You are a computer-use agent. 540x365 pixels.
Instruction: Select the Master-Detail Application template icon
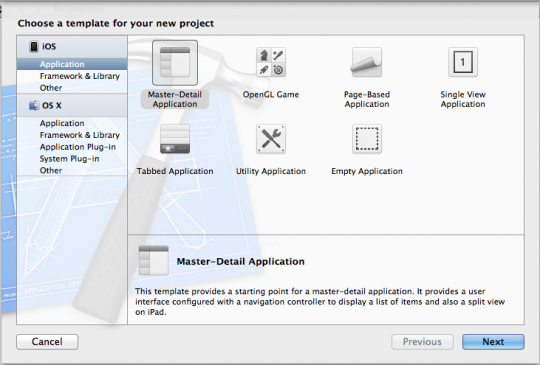coord(175,63)
